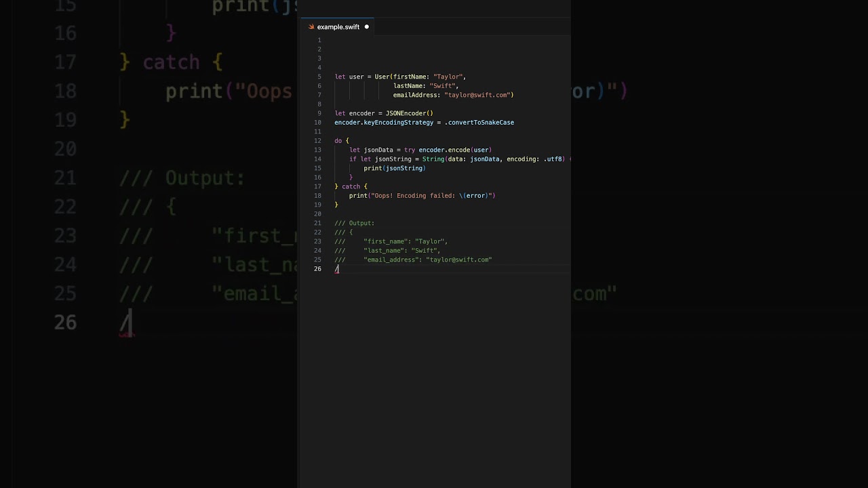Screen dimensions: 868x488
Task: Click the try keyword on line 13
Action: pyautogui.click(x=410, y=150)
